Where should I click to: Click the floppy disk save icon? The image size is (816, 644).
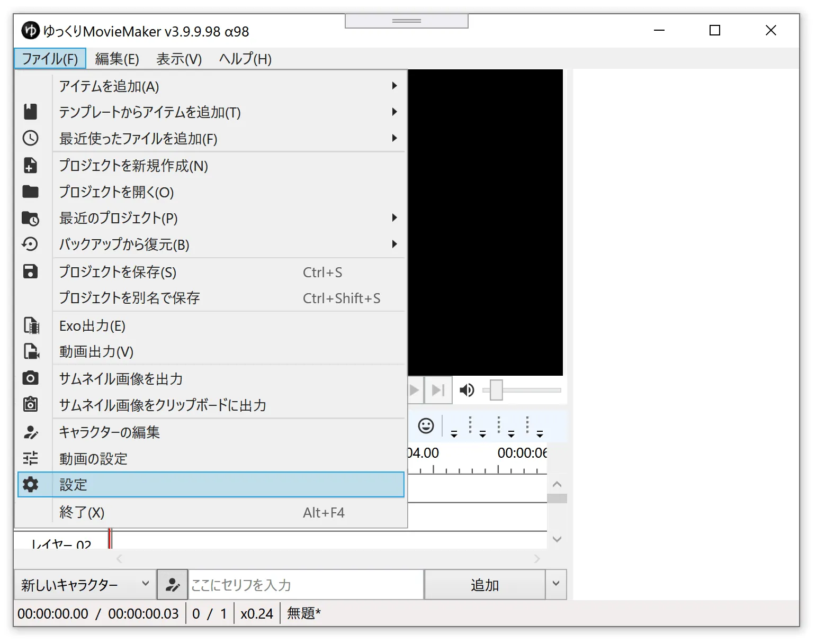[31, 271]
